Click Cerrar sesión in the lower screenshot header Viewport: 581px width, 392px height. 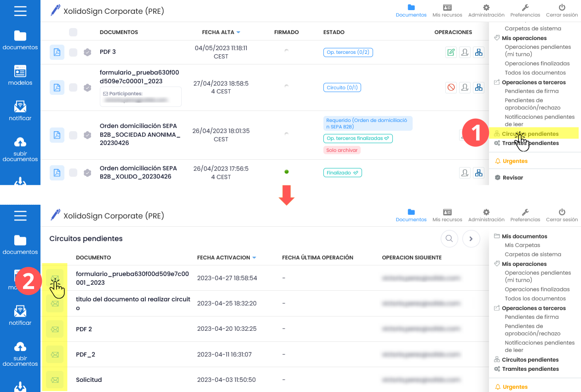pos(562,215)
